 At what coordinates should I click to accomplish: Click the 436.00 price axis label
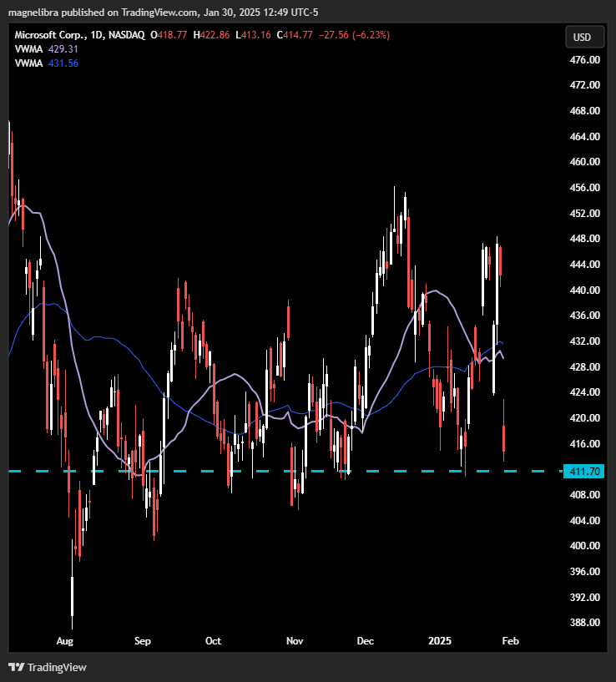[x=584, y=315]
